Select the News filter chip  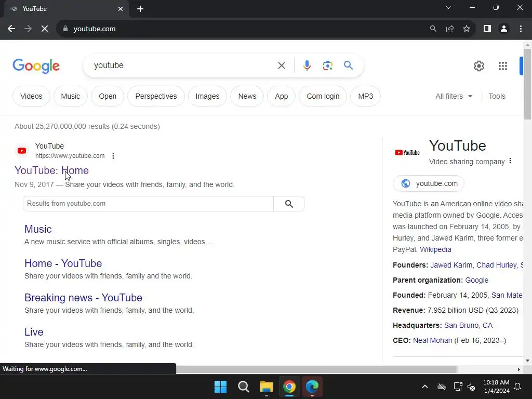(x=247, y=96)
